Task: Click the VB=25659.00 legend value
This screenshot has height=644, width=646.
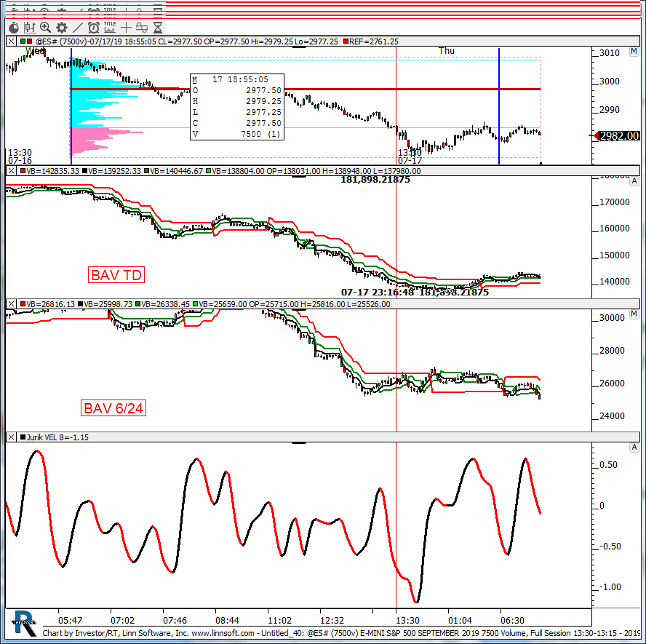Action: (223, 304)
